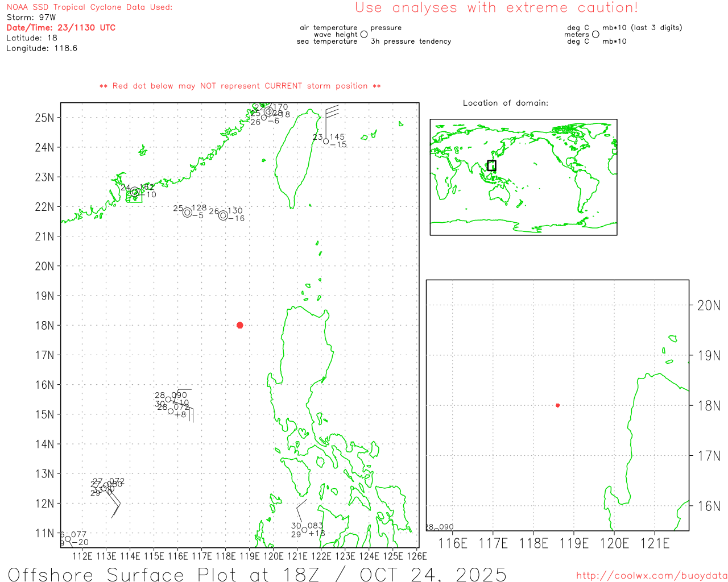Select the world locator map thumbnail
The height and width of the screenshot is (582, 728).
523,177
